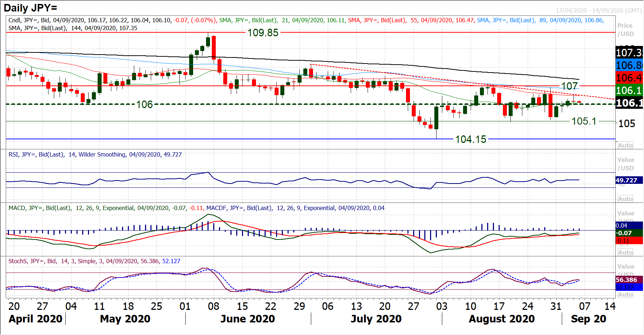The height and width of the screenshot is (335, 644).
Task: Click the 104.15 support level label
Action: pos(471,139)
